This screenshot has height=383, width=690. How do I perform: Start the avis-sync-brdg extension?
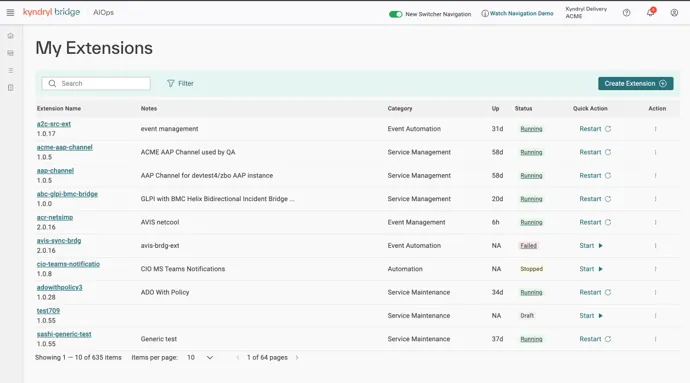[591, 246]
